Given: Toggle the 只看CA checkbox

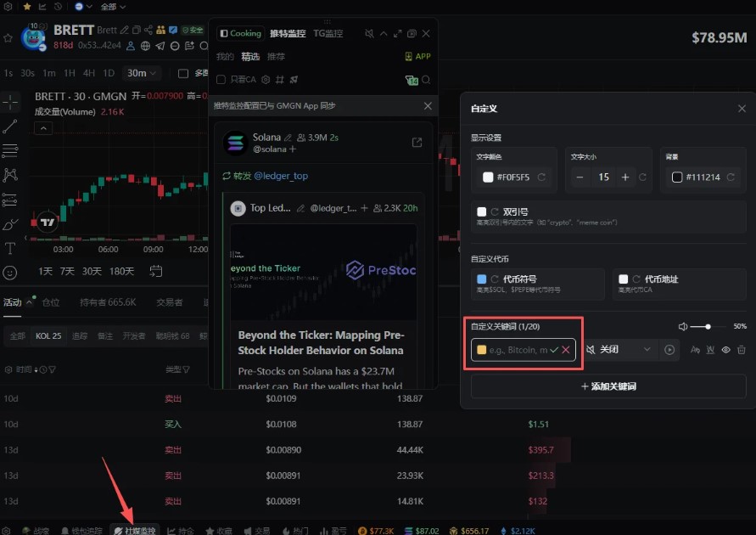Looking at the screenshot, I should coord(221,80).
